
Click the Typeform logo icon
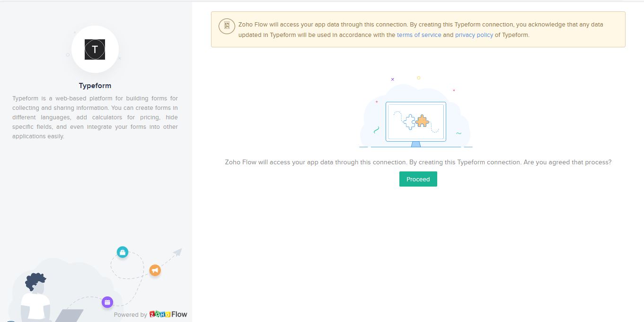pos(95,49)
